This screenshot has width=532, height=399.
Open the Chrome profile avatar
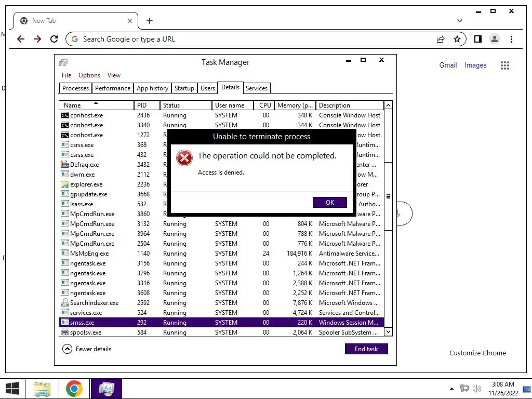pyautogui.click(x=495, y=39)
